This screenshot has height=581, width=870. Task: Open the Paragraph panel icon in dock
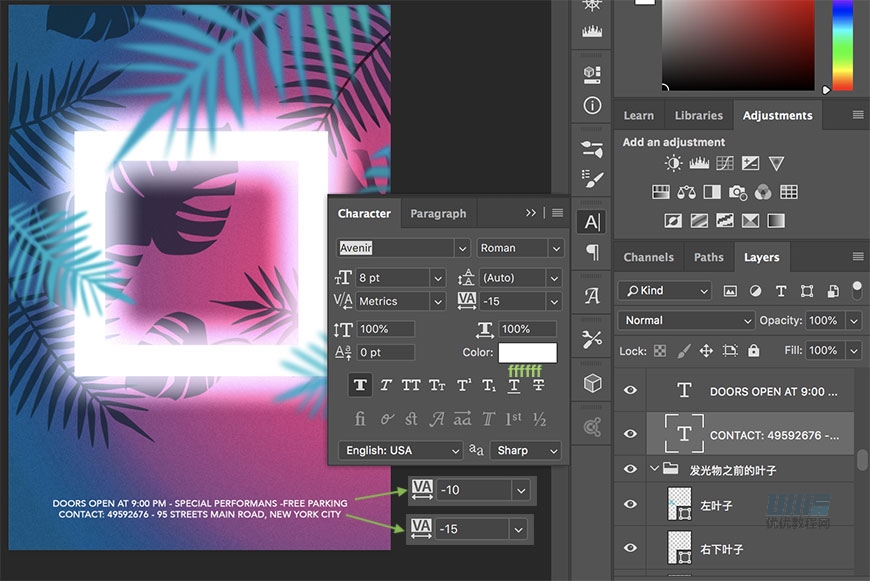pyautogui.click(x=593, y=252)
